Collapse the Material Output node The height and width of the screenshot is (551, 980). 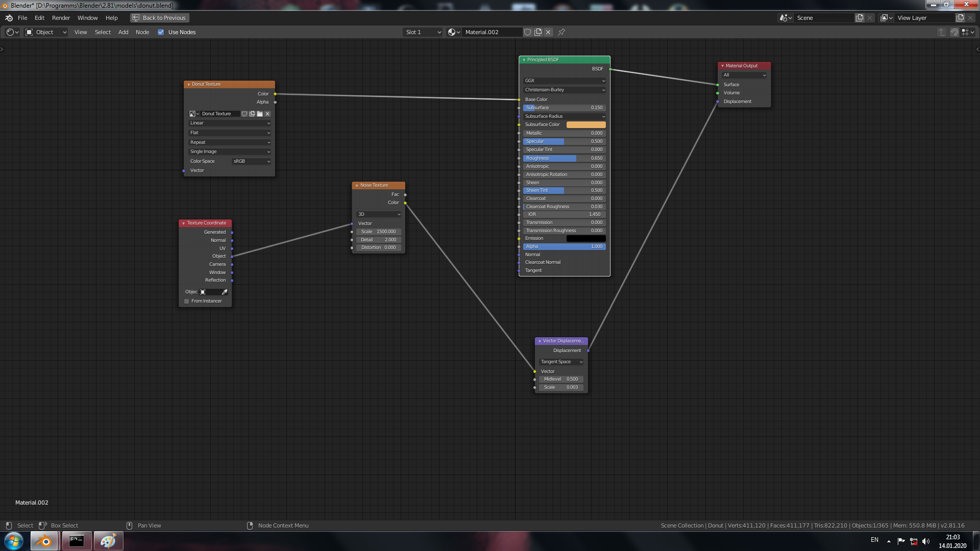pos(722,66)
